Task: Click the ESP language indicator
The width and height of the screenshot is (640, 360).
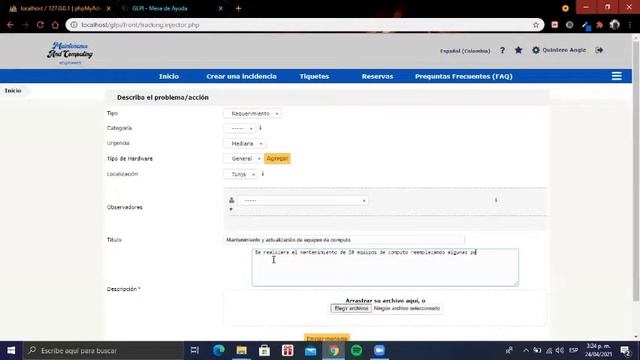Action: (x=573, y=351)
